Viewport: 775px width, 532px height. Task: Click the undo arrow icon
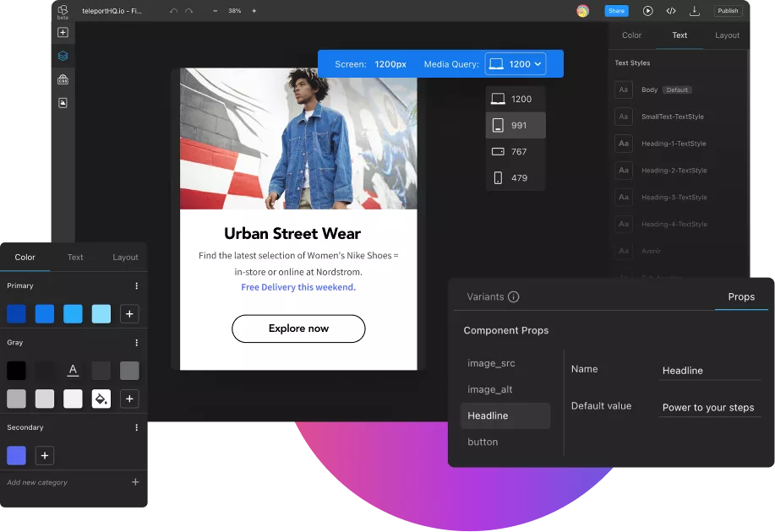[175, 11]
